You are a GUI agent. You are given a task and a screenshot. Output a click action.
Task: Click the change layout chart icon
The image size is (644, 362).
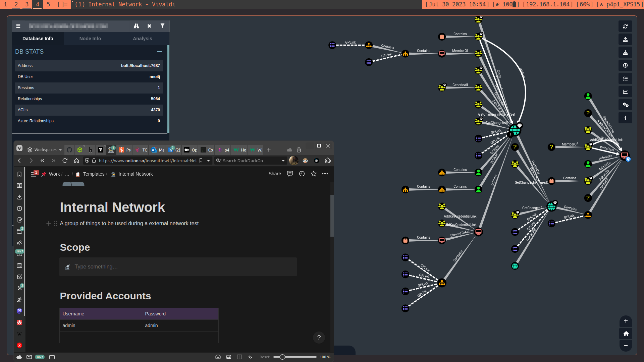[x=625, y=92]
